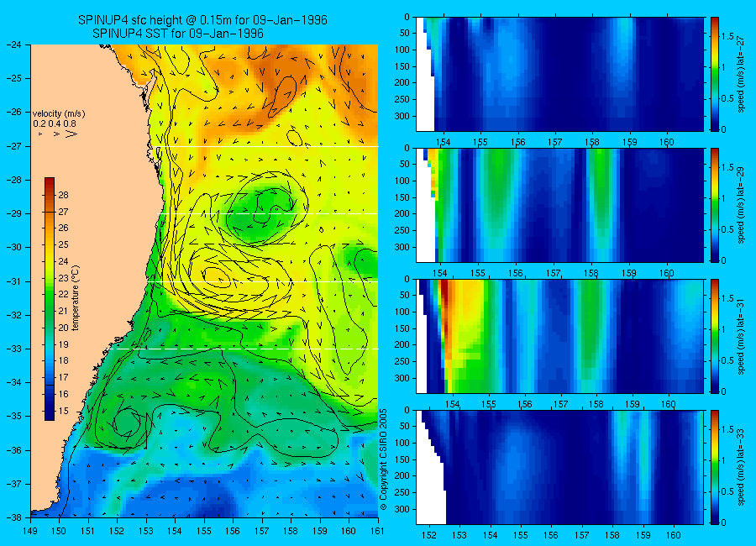Viewport: 756px width, 546px height.
Task: Click the small eddy near 152 longitude, -35 latitude
Action: (x=127, y=424)
